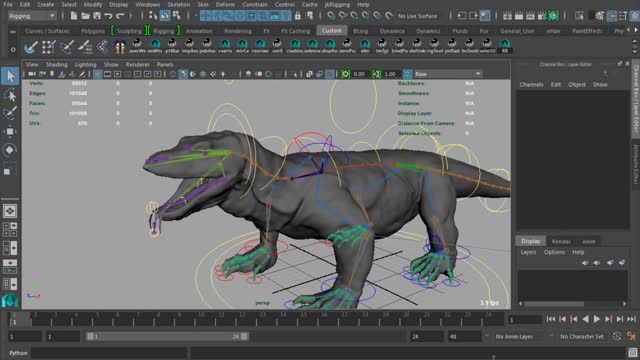Click Options in layer editor
This screenshot has width=640, height=360.
[554, 252]
